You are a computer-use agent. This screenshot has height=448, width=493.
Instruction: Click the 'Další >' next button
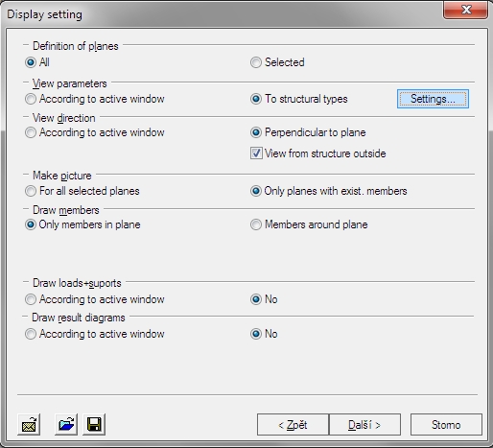(x=364, y=425)
